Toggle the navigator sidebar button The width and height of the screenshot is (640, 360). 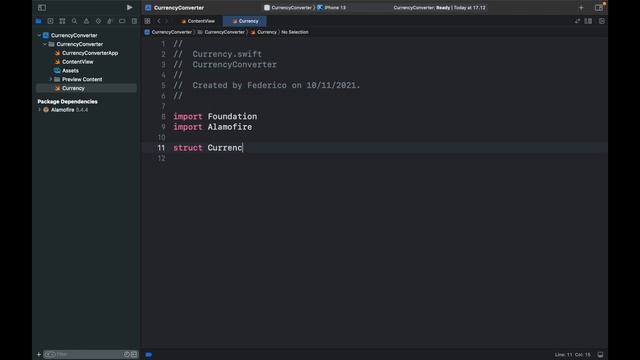tap(42, 7)
